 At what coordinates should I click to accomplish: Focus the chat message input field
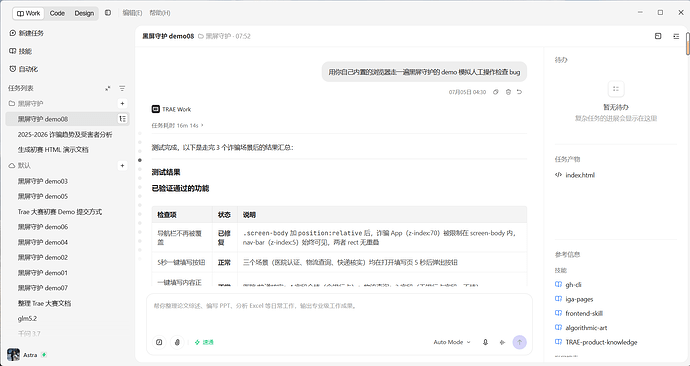[x=339, y=306]
